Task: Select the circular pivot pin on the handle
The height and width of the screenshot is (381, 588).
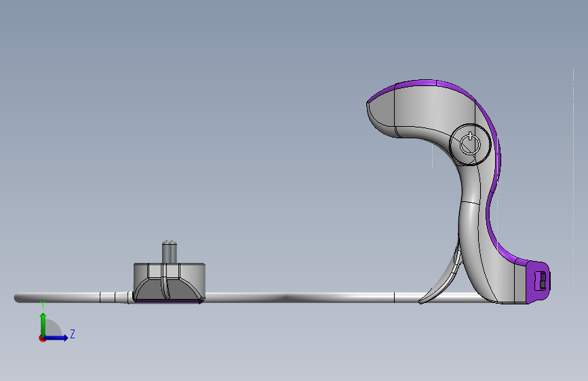Action: (470, 144)
